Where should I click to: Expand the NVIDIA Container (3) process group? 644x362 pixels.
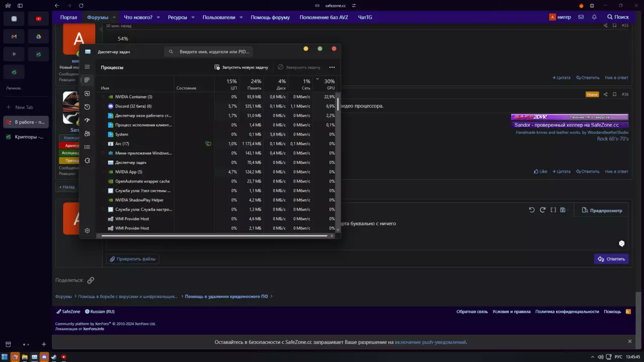point(104,97)
